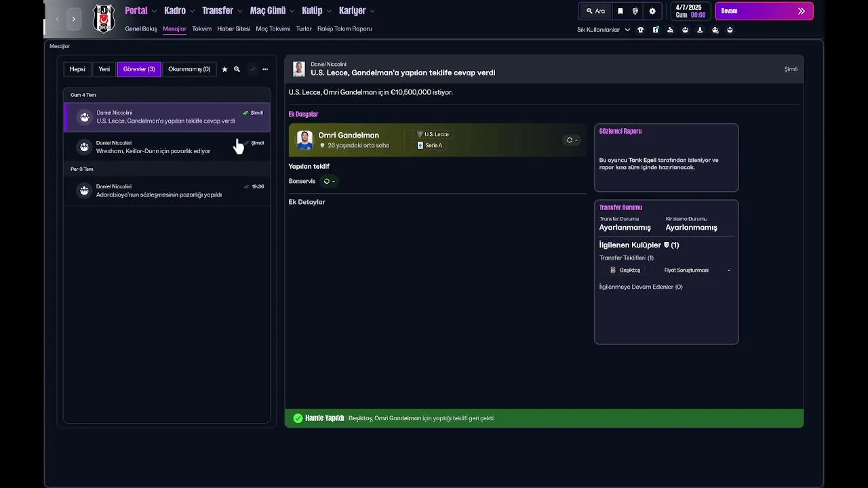Click the report icon with green badge
Viewport: 868px width, 488px height.
pos(656,30)
